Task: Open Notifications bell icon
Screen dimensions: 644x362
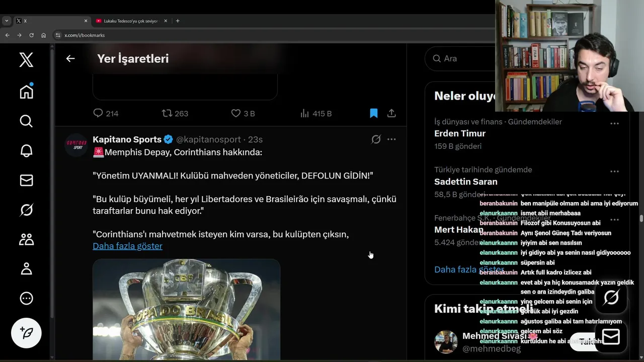Action: tap(26, 151)
